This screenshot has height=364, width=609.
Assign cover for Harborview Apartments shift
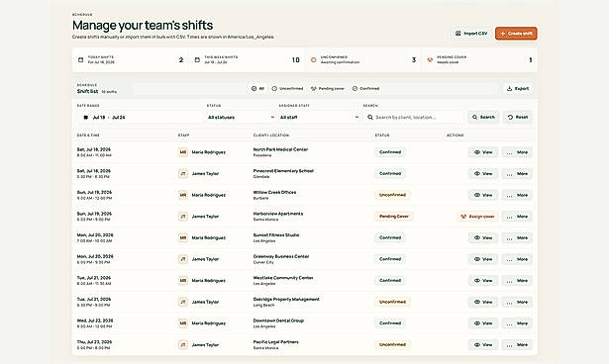click(x=477, y=217)
